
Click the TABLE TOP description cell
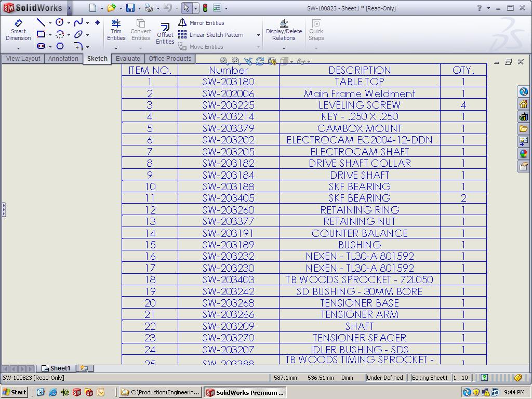[x=359, y=82]
